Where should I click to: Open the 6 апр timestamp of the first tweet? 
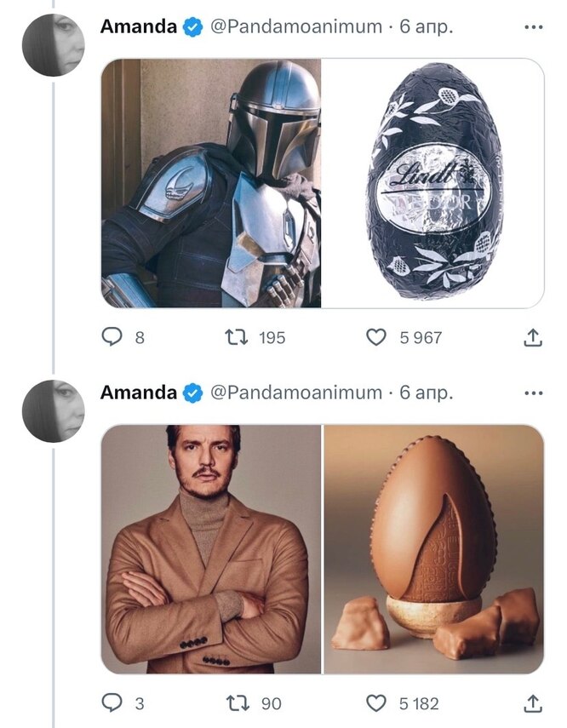(427, 26)
